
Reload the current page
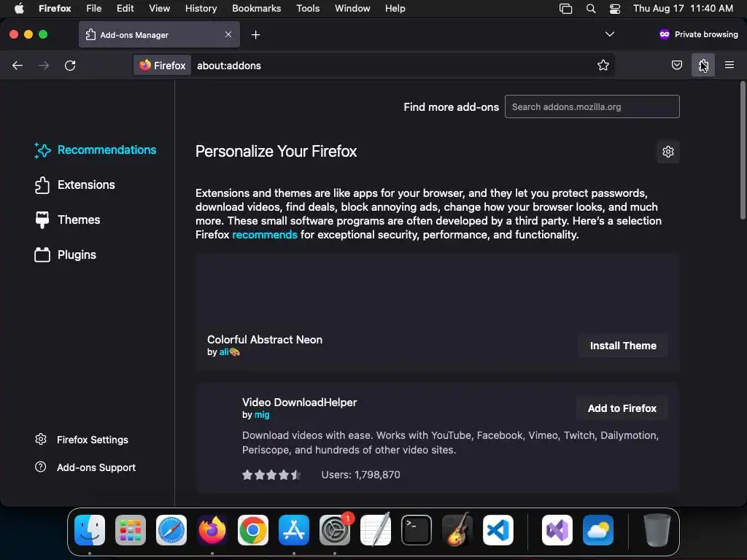click(x=70, y=65)
